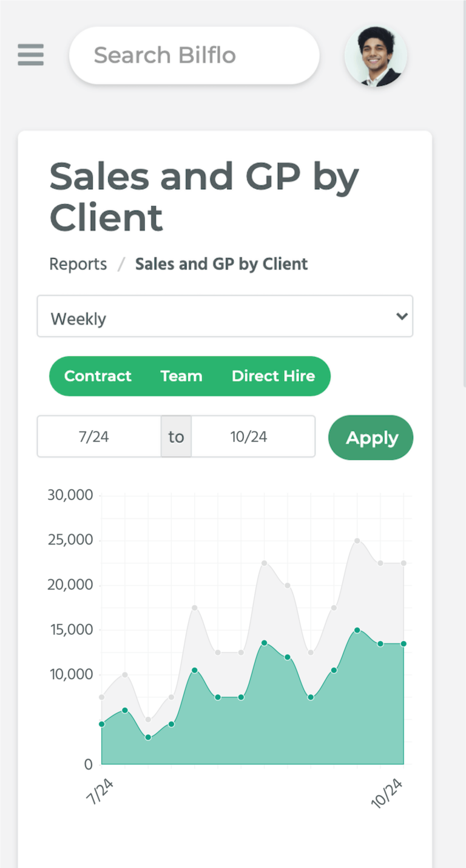Select the Contract filter option
The image size is (466, 868).
pyautogui.click(x=98, y=376)
